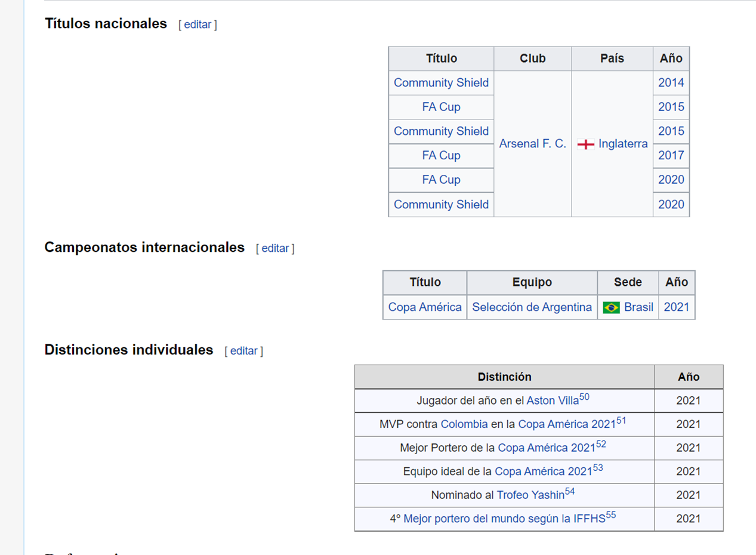Edit the Distinciones individuales section
The image size is (756, 555).
[243, 351]
